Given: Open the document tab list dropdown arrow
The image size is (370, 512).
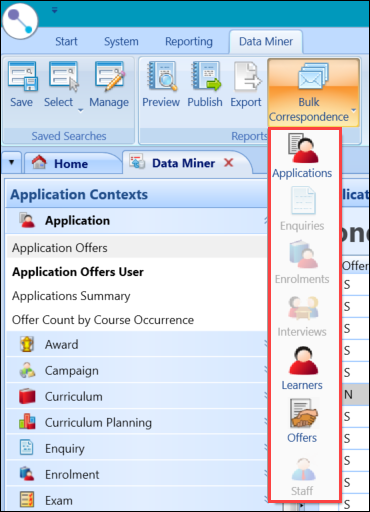Looking at the screenshot, I should (12, 162).
